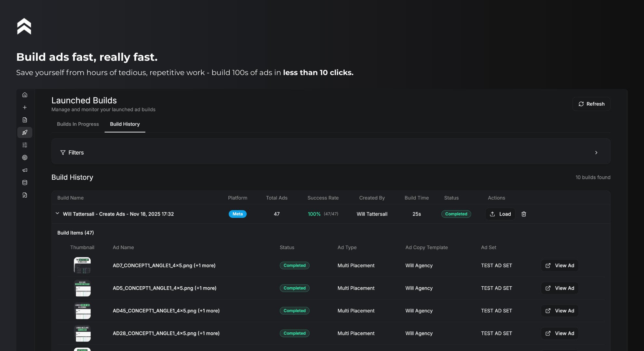Click the delete trash icon for the Will Tattersall build
This screenshot has height=351, width=644.
524,214
